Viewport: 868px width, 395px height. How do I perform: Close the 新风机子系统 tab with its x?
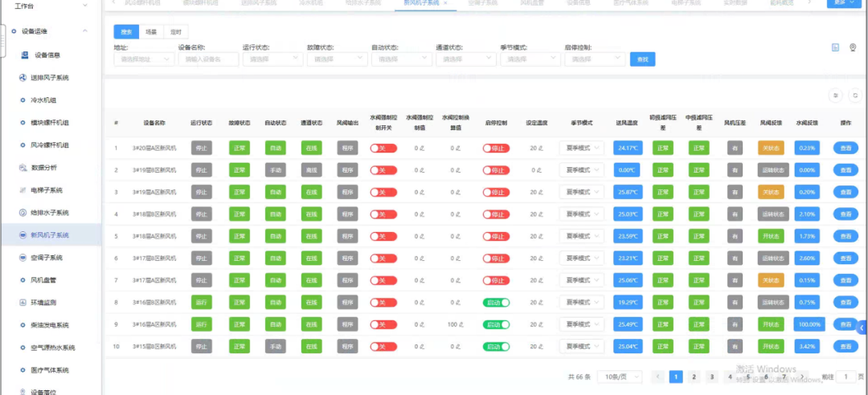[x=445, y=2]
